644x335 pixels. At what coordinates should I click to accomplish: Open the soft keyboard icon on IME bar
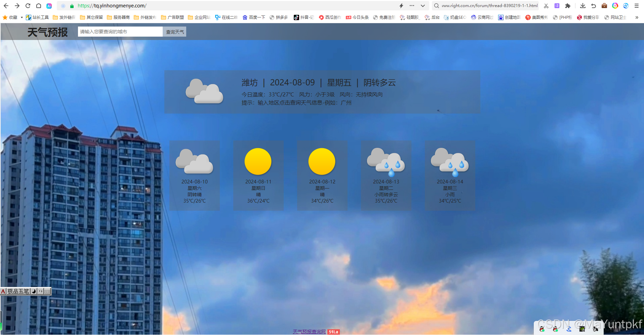click(x=47, y=291)
